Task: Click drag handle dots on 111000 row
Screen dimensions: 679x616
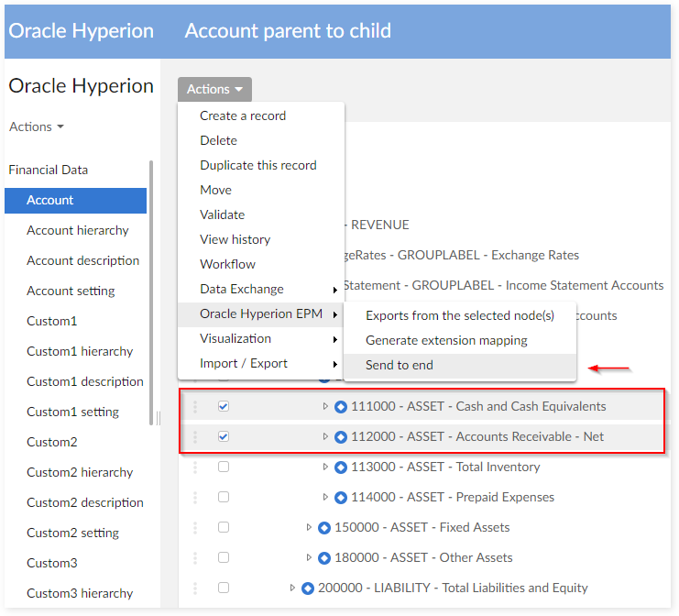Action: (x=194, y=406)
